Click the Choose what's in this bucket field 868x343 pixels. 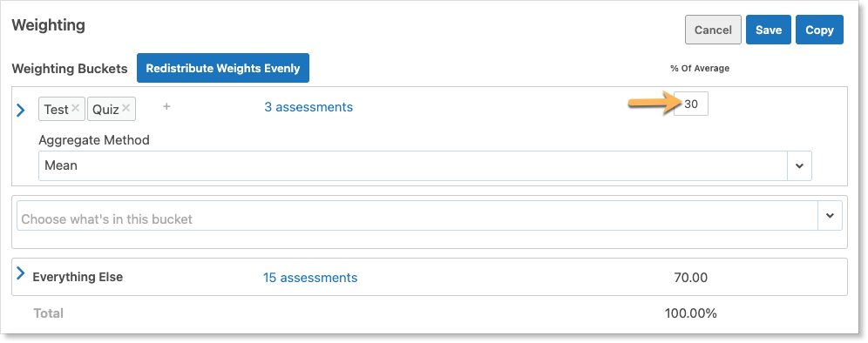pyautogui.click(x=417, y=216)
